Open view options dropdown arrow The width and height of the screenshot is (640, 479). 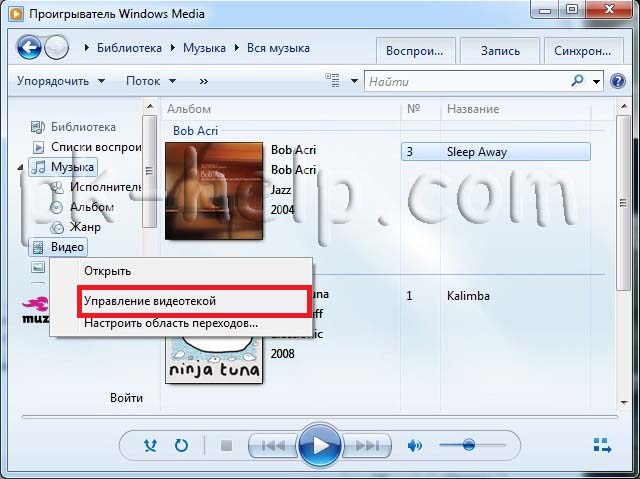tap(354, 81)
